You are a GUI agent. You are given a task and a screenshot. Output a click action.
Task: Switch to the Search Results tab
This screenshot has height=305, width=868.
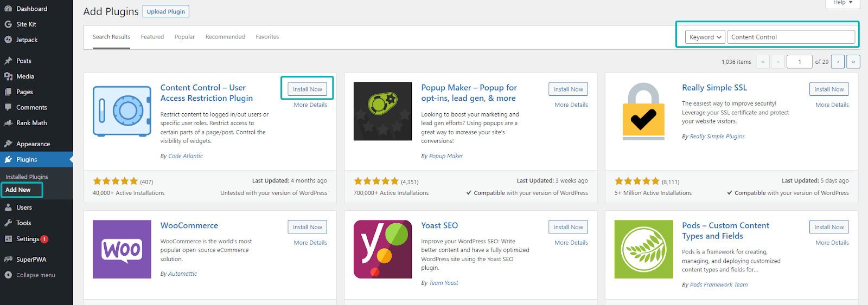tap(111, 37)
